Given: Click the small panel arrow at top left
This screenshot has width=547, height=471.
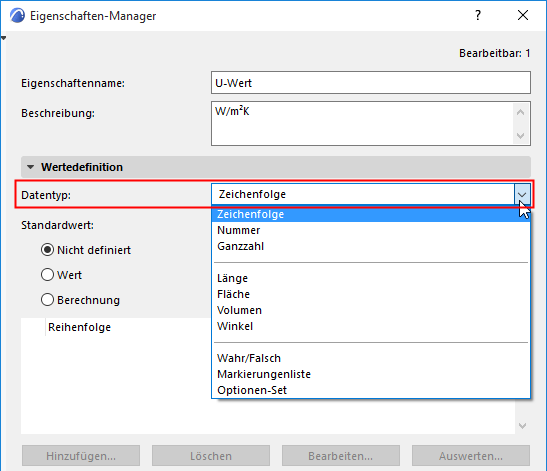Looking at the screenshot, I should pyautogui.click(x=3, y=38).
